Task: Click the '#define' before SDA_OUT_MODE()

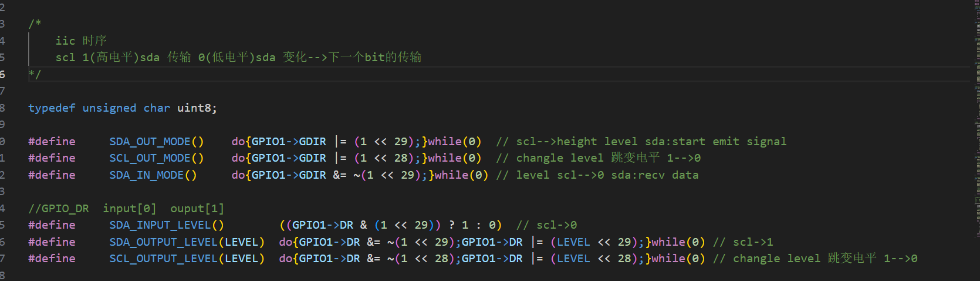Action: tap(52, 142)
